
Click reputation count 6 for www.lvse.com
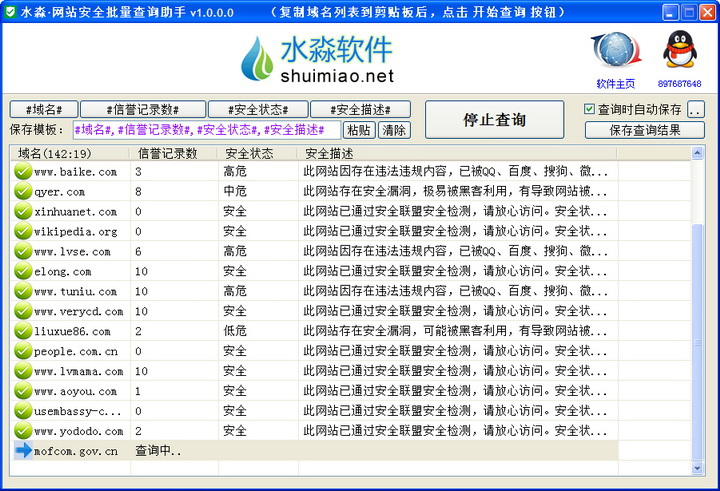click(138, 251)
